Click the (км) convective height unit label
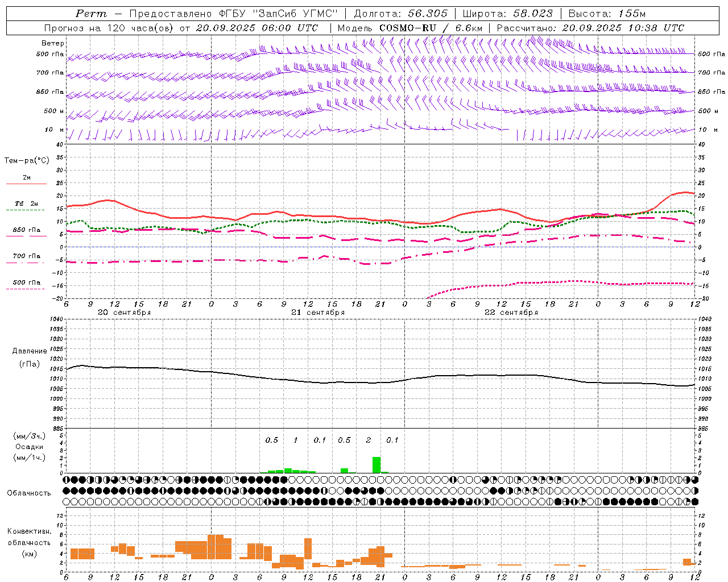This screenshot has width=728, height=582. pyautogui.click(x=30, y=554)
